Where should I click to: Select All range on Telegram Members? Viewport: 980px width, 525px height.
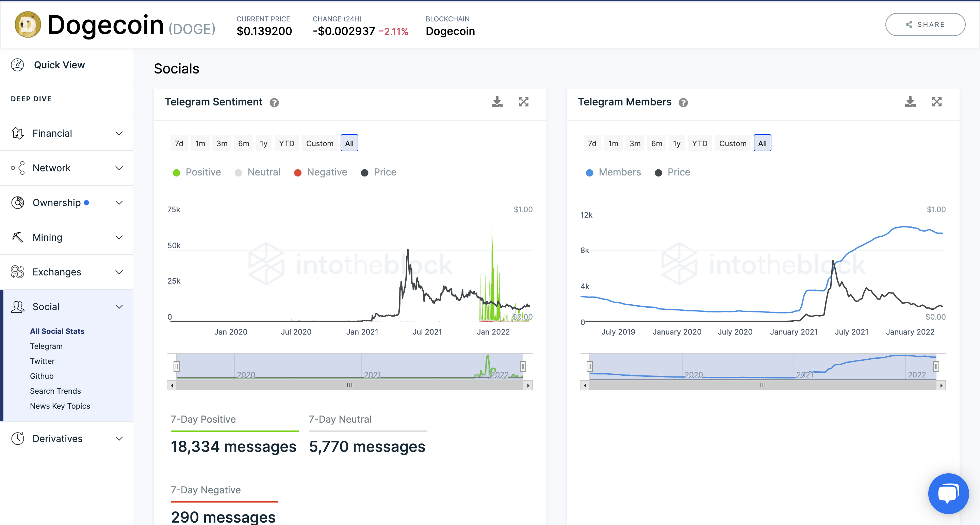(x=762, y=143)
